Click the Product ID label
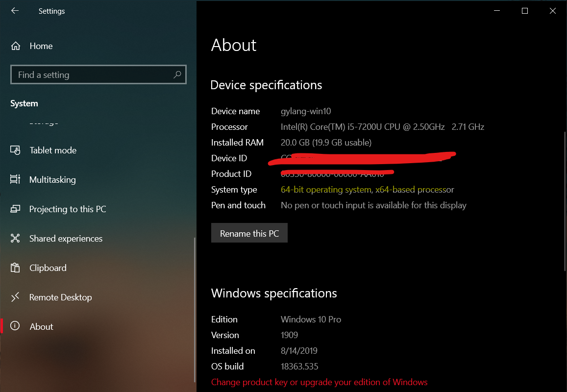The height and width of the screenshot is (392, 567). point(231,174)
